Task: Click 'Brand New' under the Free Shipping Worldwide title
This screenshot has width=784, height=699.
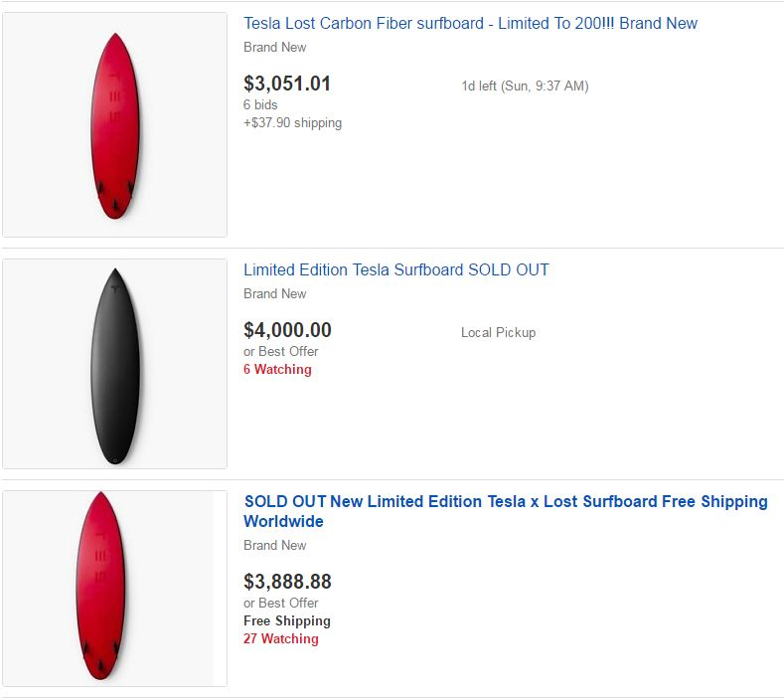Action: (x=275, y=545)
